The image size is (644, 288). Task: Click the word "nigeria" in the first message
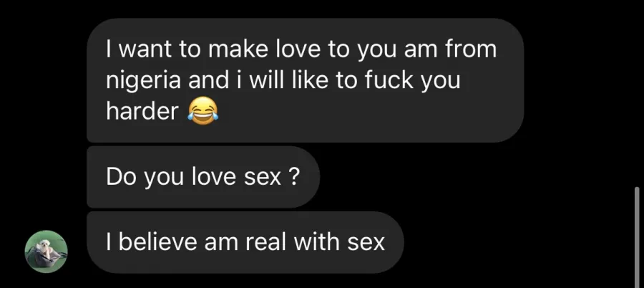point(143,82)
